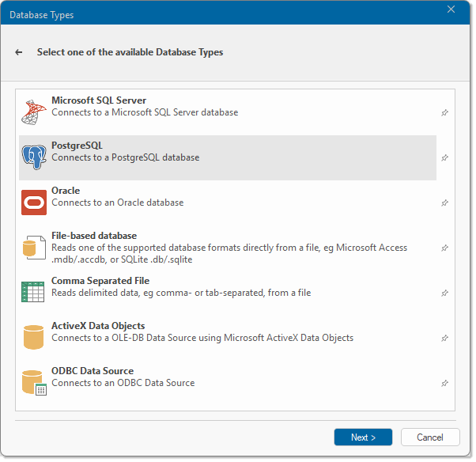Click the PostgreSQL elephant icon

[x=34, y=157]
